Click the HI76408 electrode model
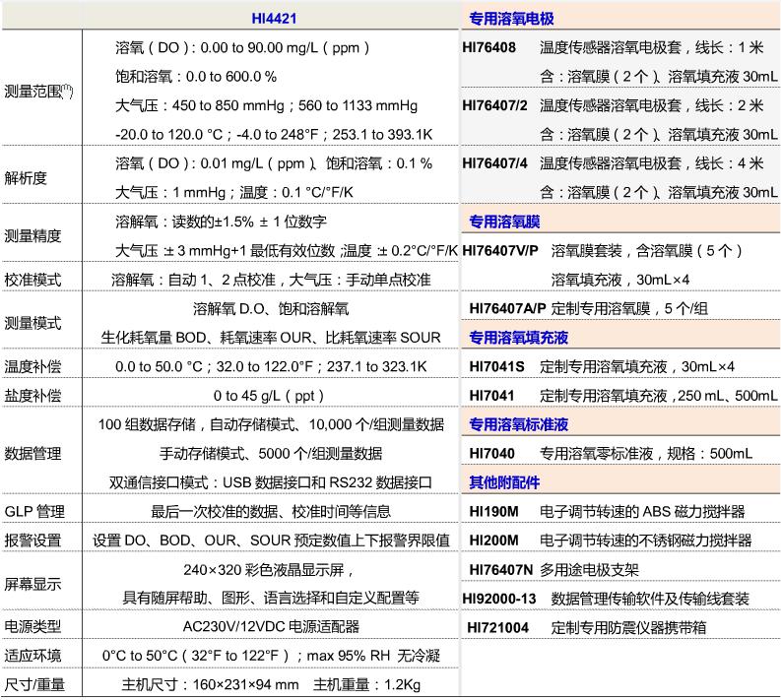Screen dimensions: 781x700 [489, 48]
